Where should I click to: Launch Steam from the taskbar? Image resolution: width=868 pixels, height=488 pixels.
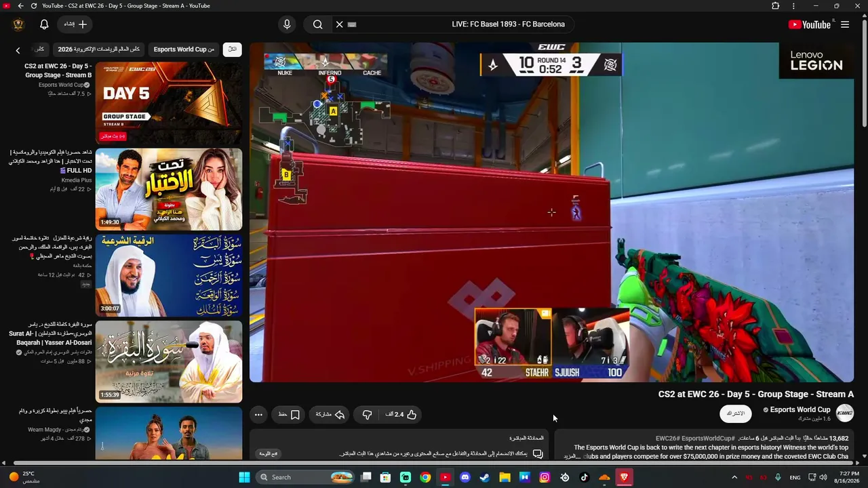(485, 477)
